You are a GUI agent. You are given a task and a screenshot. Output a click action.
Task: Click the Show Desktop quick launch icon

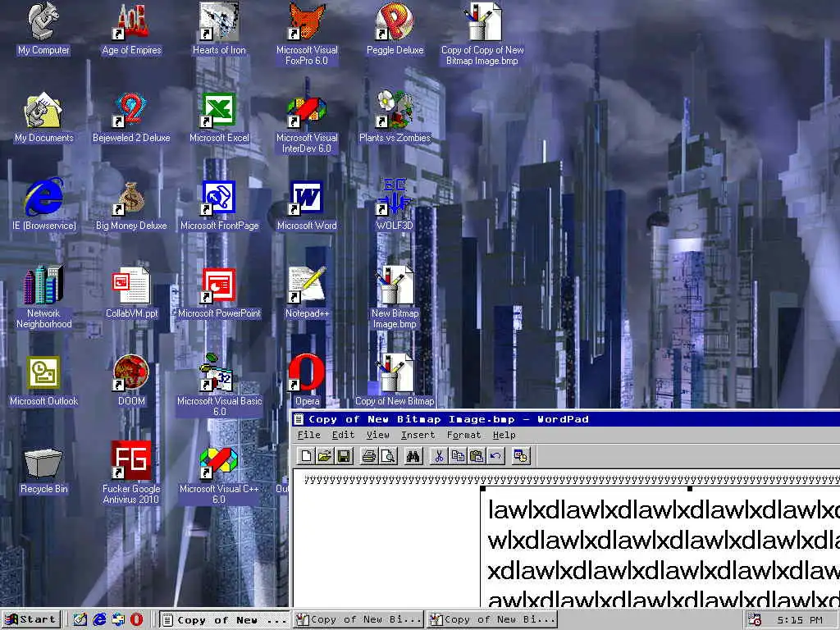tap(80, 620)
